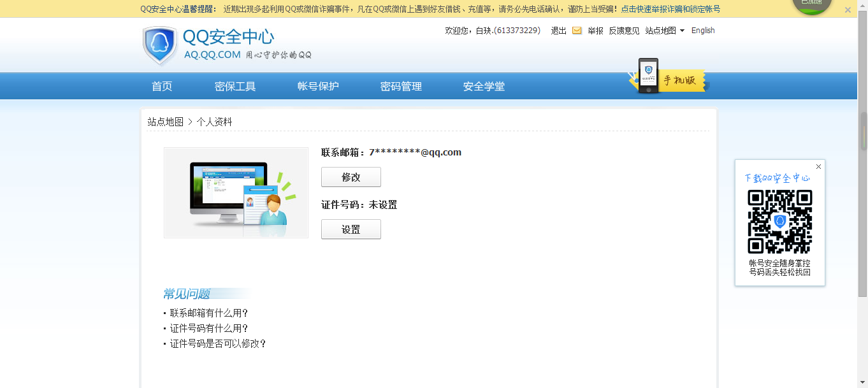Click the report fraud and lock account link
This screenshot has height=388, width=868.
pyautogui.click(x=670, y=9)
